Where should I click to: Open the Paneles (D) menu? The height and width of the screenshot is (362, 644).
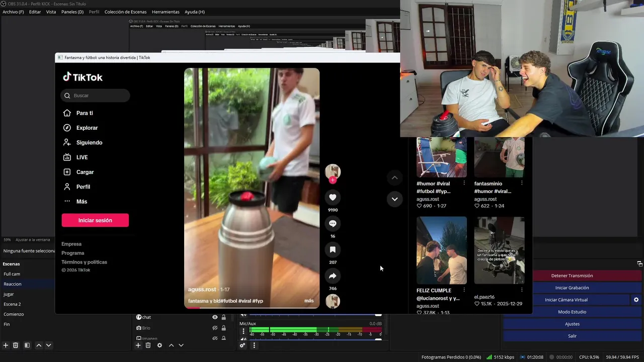tap(72, 12)
